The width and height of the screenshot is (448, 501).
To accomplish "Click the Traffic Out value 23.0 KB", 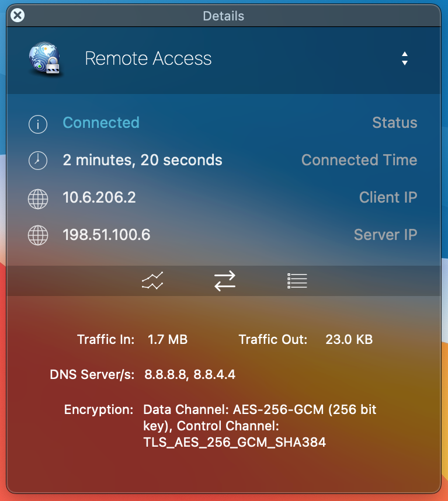I will point(349,339).
